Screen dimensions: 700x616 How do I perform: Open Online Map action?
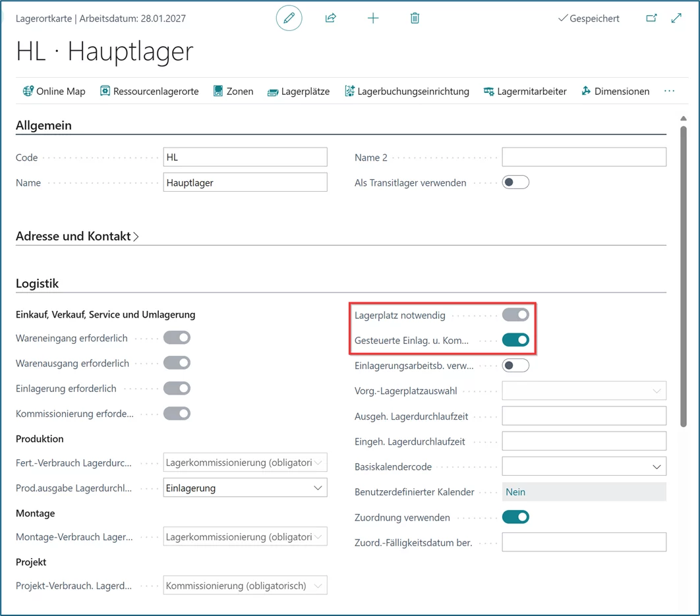(54, 92)
